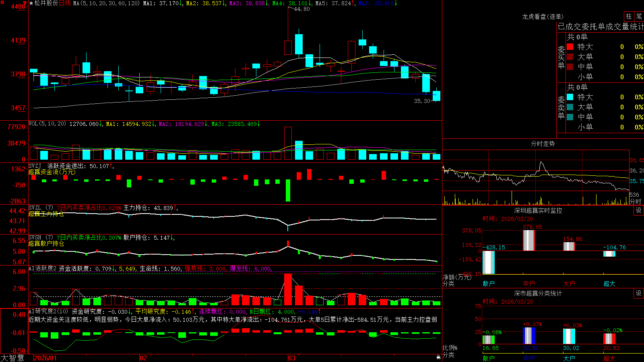Switch 龙虎看盘 to 柱 bar view
Screen dimensions: 644x362
(x=629, y=16)
